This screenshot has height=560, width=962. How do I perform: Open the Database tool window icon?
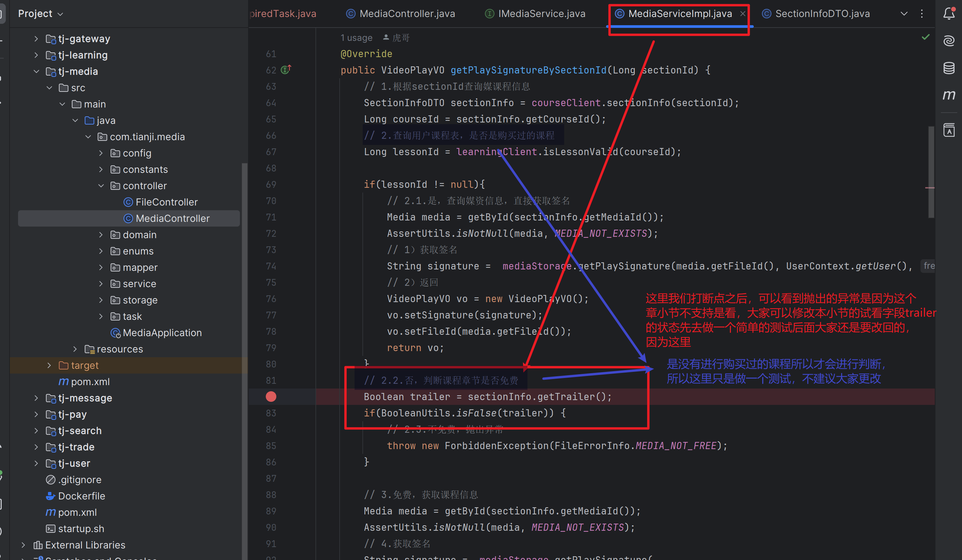(949, 68)
